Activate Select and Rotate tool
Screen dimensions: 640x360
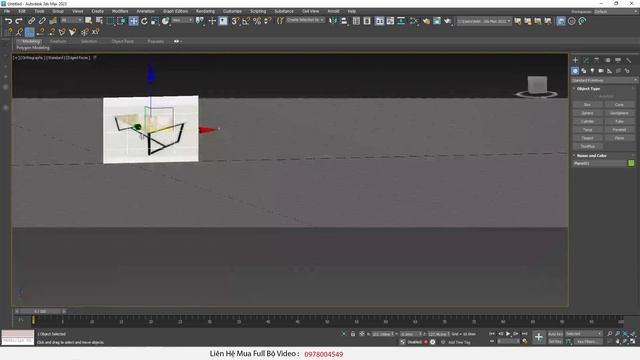(x=144, y=21)
